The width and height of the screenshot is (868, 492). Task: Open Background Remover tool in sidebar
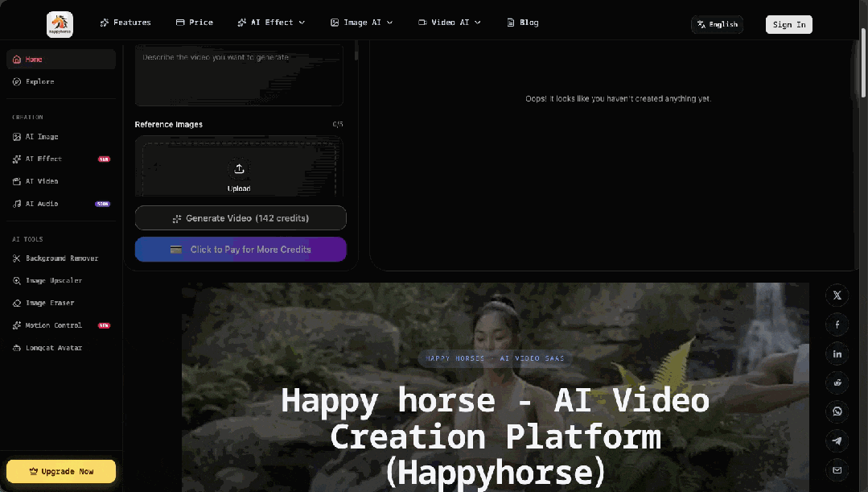point(61,258)
